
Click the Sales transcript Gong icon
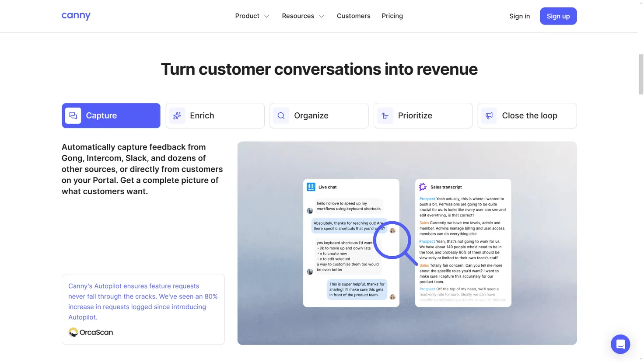(x=423, y=187)
